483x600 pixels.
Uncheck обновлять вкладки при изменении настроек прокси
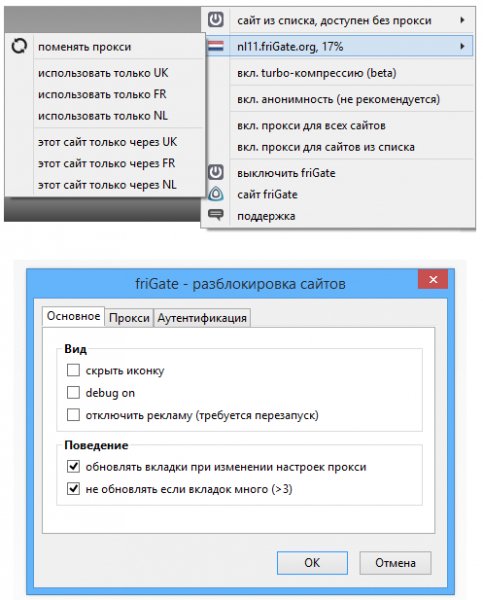pyautogui.click(x=73, y=466)
